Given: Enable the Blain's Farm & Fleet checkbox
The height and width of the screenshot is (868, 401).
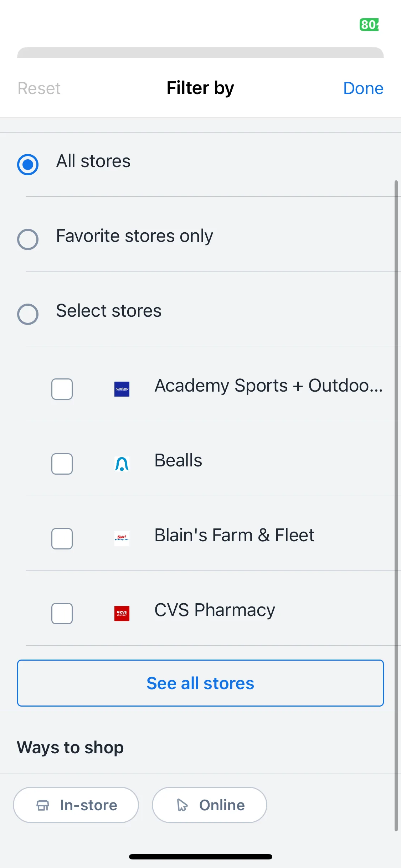Looking at the screenshot, I should 62,538.
